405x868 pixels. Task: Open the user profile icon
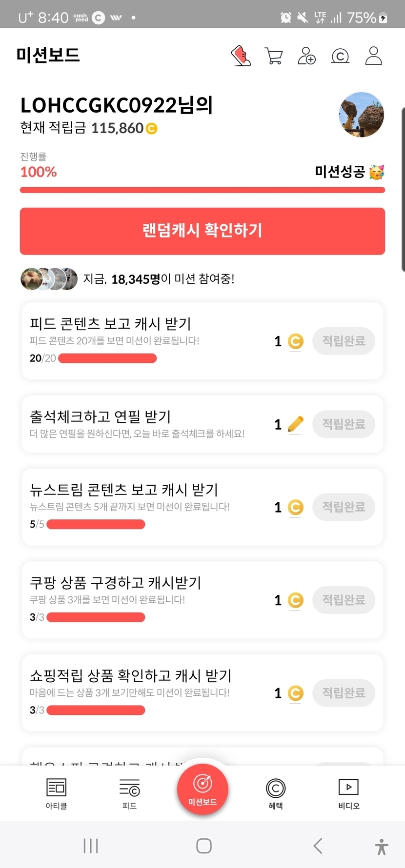[x=374, y=56]
